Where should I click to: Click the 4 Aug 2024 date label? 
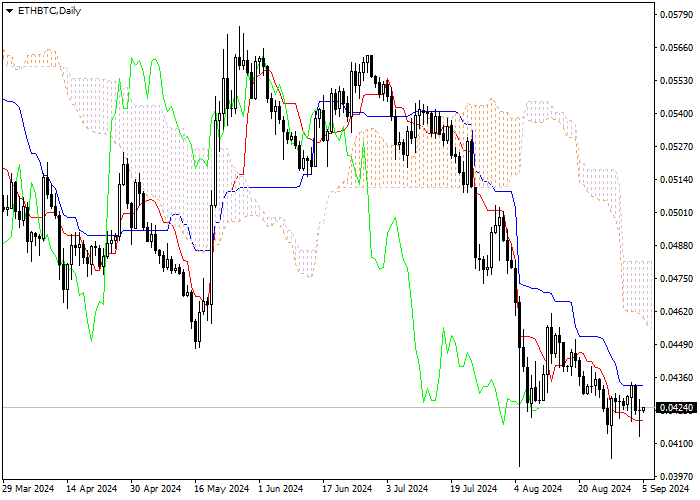pos(538,489)
